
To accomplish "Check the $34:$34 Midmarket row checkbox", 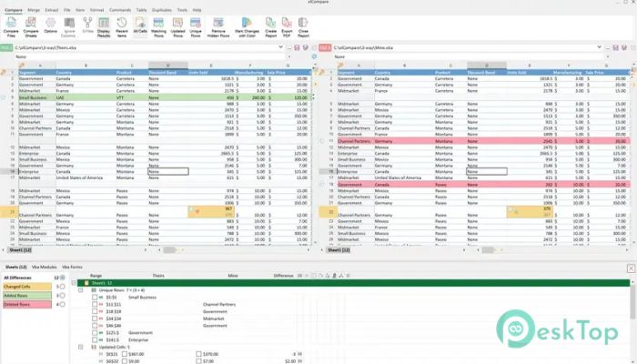I will tap(95, 318).
